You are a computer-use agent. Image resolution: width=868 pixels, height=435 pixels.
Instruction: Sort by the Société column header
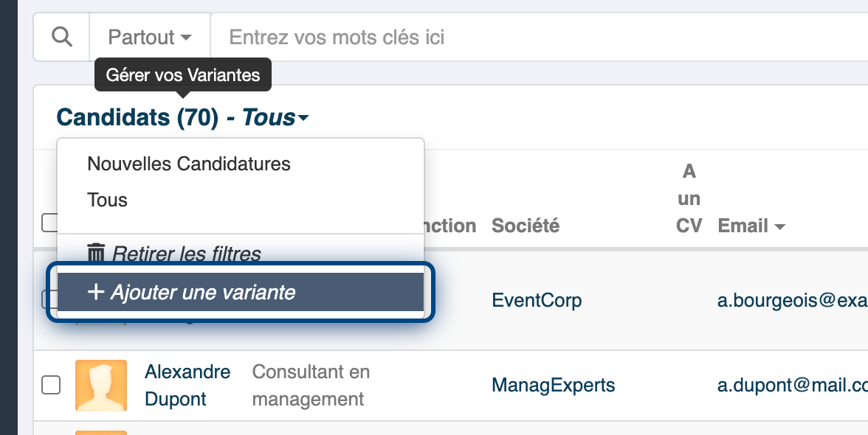[526, 226]
